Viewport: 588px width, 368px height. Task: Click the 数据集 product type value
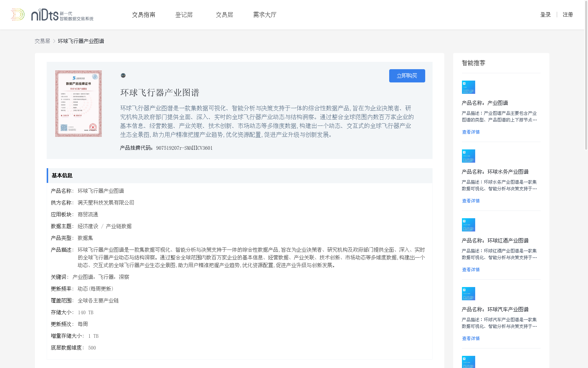tap(85, 238)
